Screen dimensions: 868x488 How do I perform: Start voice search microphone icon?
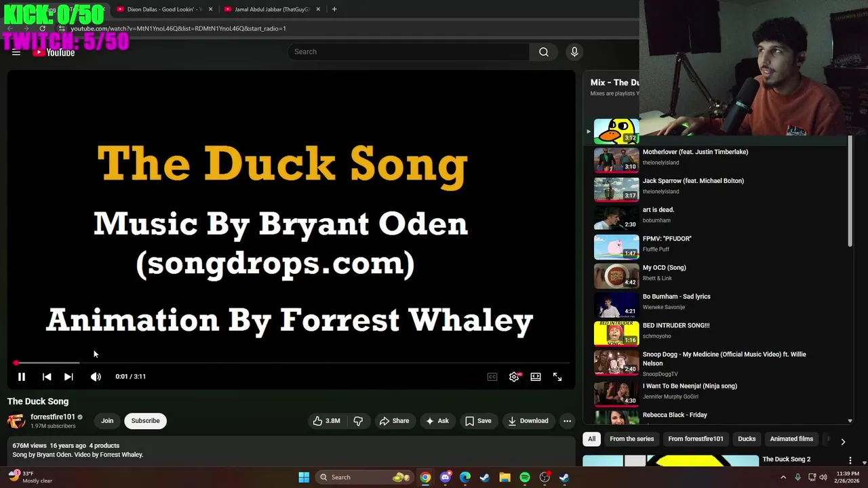[574, 52]
